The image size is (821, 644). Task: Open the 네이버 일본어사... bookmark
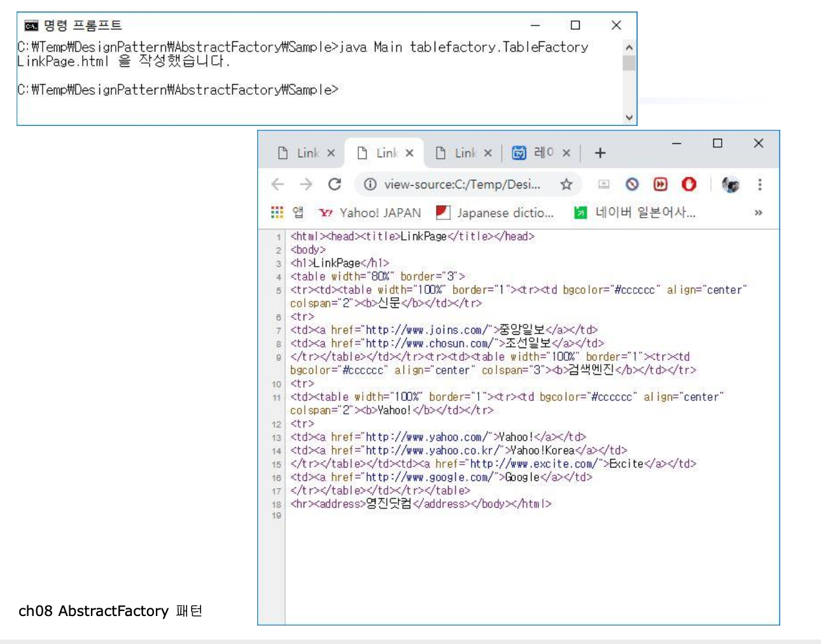coord(635,213)
